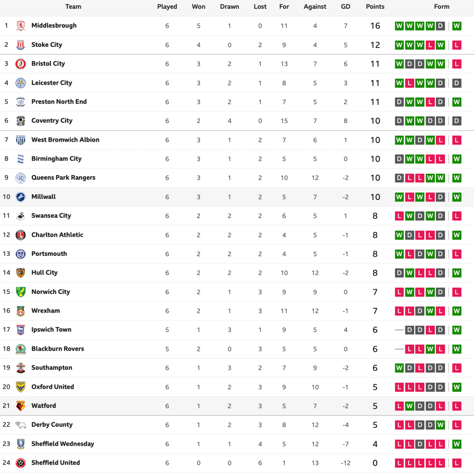This screenshot has width=474, height=476.
Task: Click the Southampton club crest
Action: pos(21,368)
